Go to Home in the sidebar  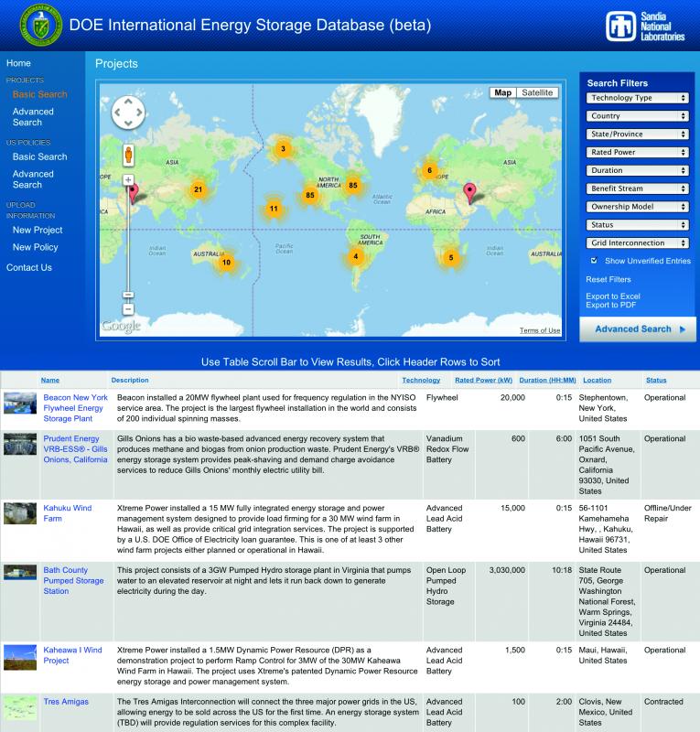[18, 63]
